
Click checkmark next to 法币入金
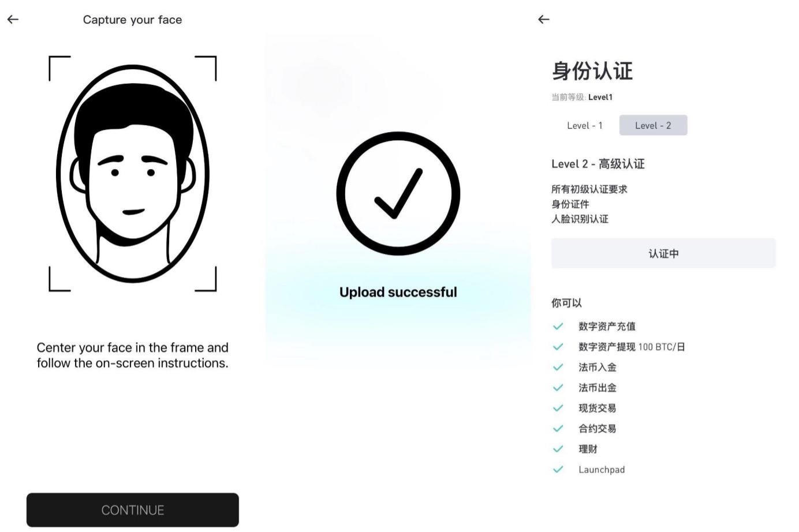click(x=558, y=367)
